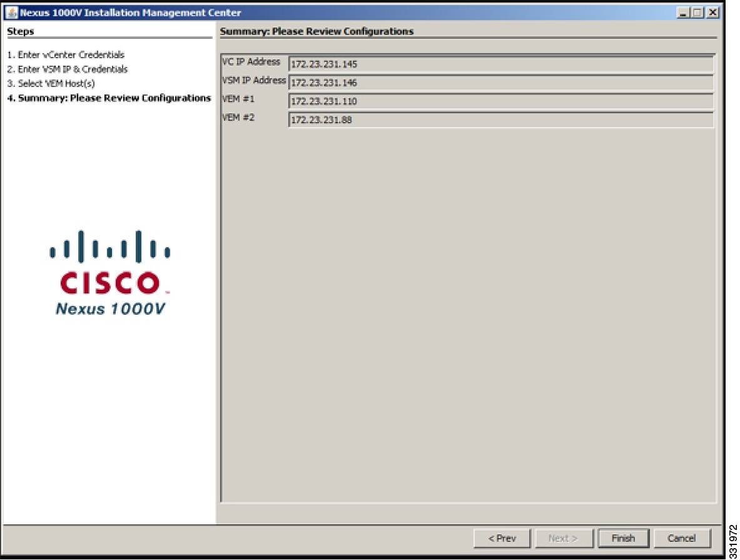
Task: Click the disabled Next button
Action: 564,538
